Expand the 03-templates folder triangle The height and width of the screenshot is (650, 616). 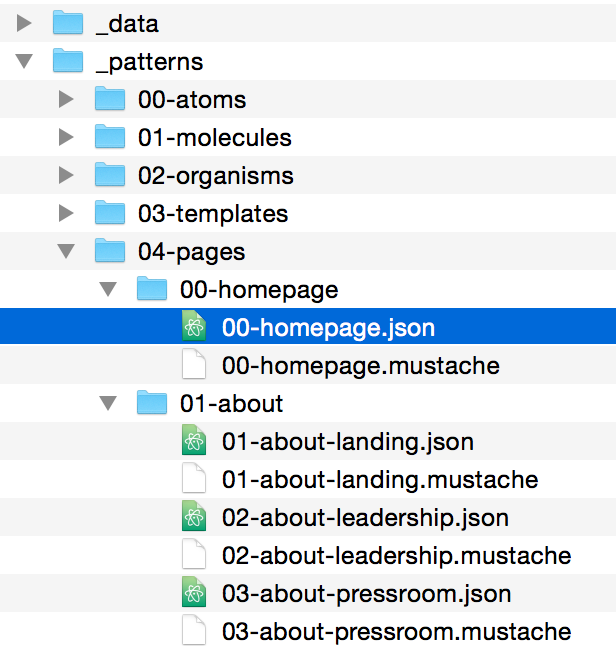(x=66, y=213)
